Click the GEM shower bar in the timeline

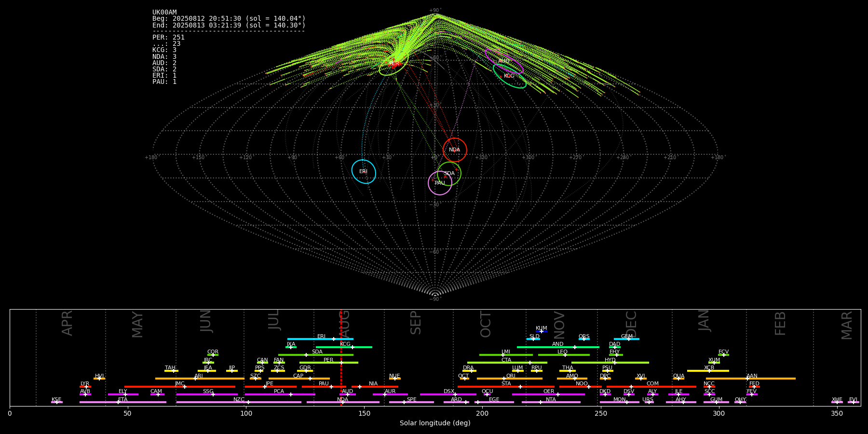click(x=626, y=339)
